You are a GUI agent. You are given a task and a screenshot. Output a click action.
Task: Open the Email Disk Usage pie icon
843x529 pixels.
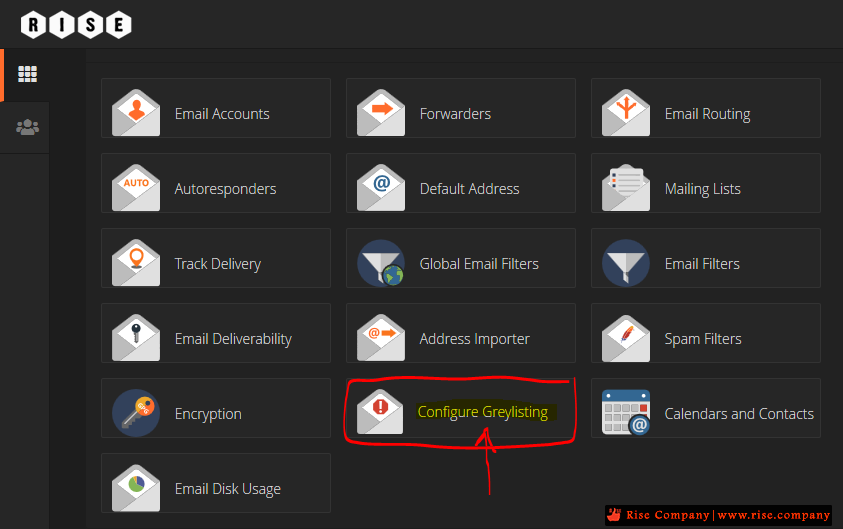(x=136, y=488)
